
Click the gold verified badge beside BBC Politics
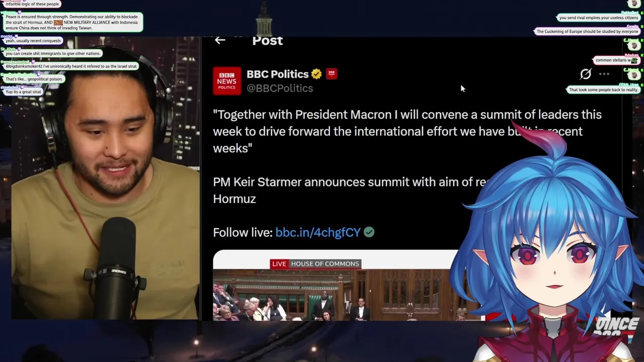coord(316,74)
